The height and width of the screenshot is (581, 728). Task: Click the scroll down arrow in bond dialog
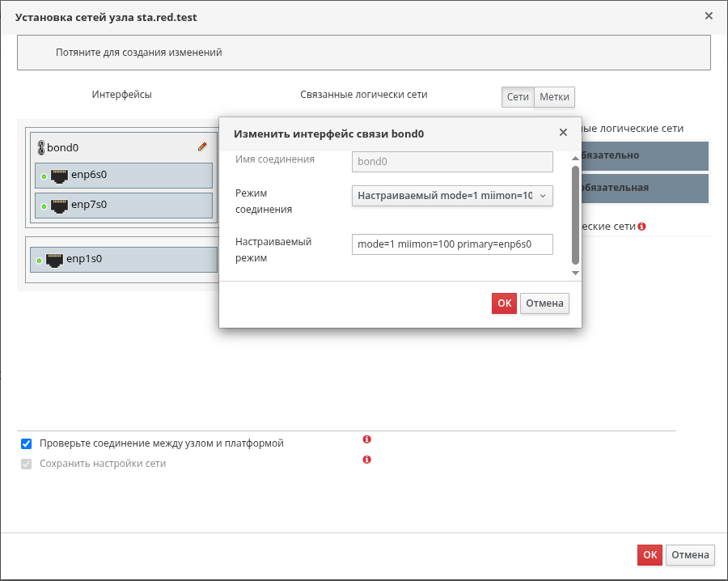575,273
